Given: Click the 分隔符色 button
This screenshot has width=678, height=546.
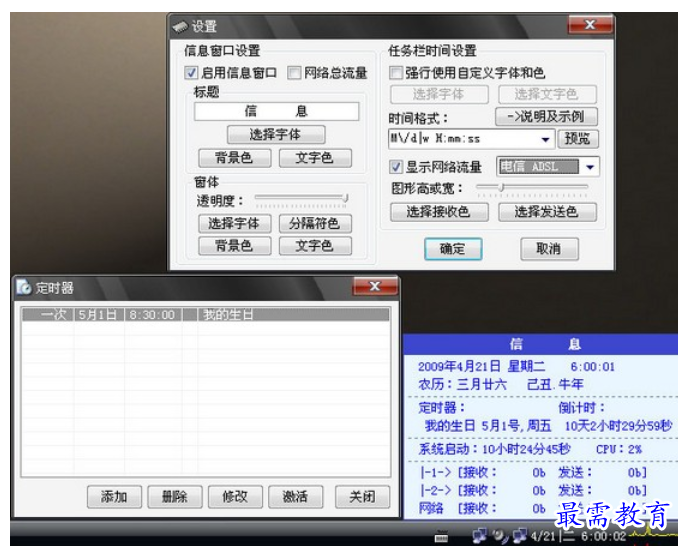Looking at the screenshot, I should [x=315, y=224].
